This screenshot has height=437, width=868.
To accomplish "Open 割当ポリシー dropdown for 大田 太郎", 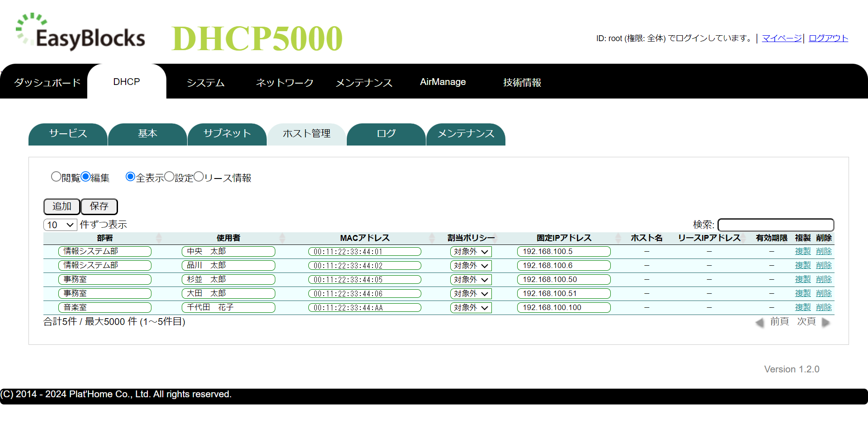I will click(471, 294).
